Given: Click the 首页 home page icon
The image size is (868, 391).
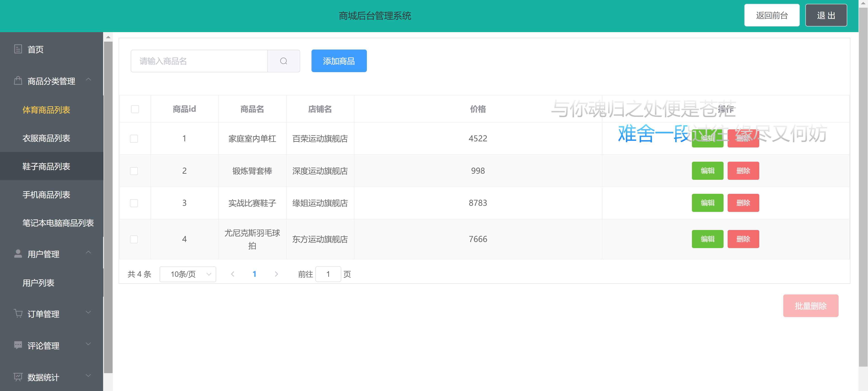Looking at the screenshot, I should coord(18,49).
